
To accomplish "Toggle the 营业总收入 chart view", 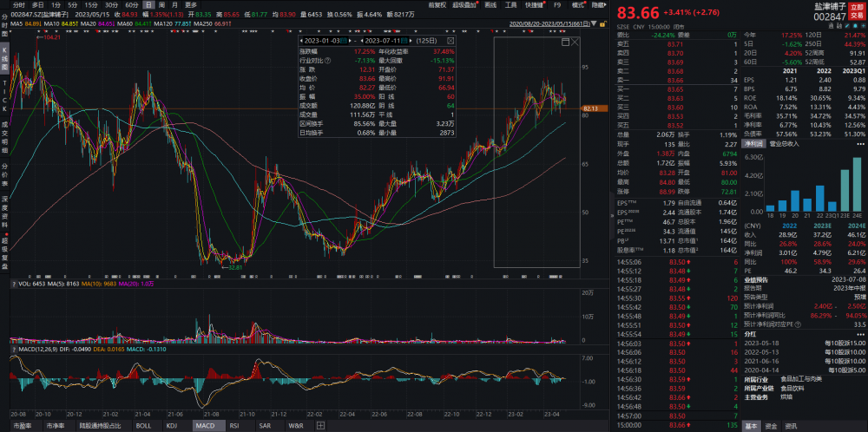I will click(x=786, y=144).
